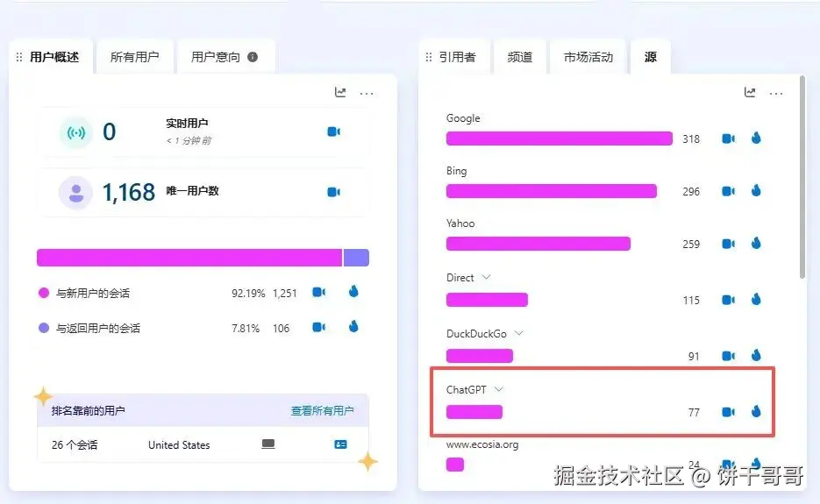This screenshot has height=504, width=820.
Task: Click the 与新用户的会话 legend label
Action: pos(93,294)
